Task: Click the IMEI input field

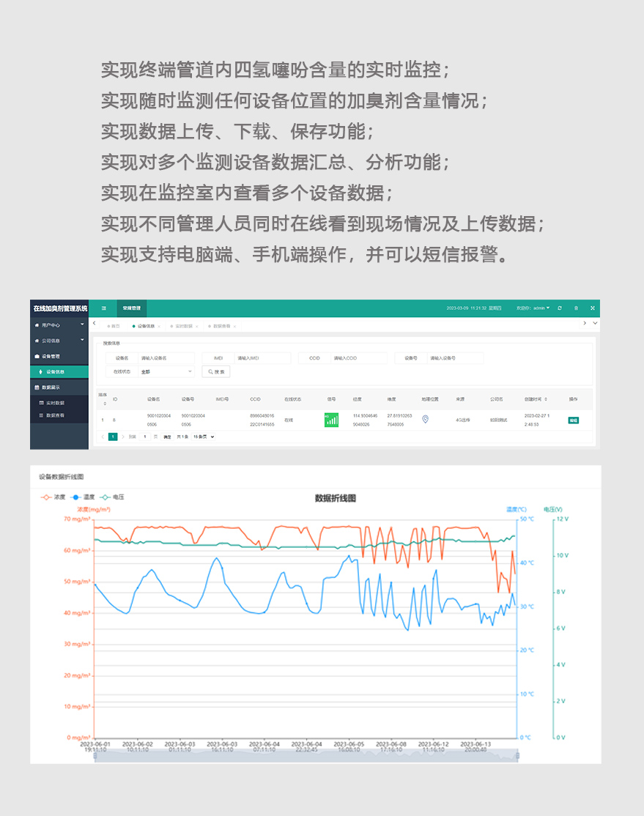Action: [262, 358]
